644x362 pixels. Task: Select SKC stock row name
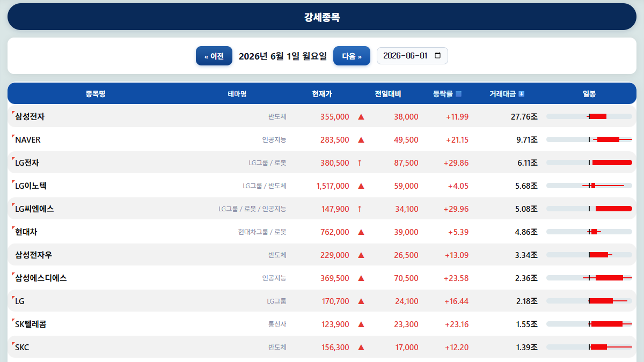(22, 347)
